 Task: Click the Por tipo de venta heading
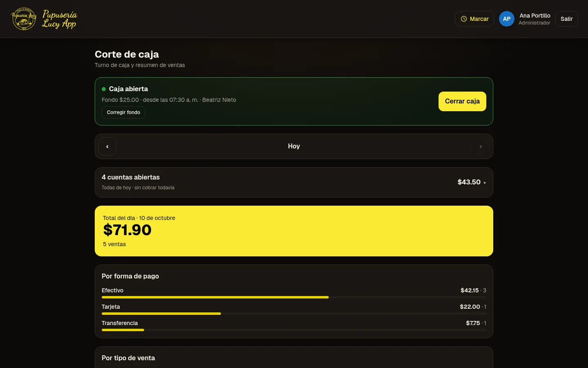pyautogui.click(x=128, y=358)
